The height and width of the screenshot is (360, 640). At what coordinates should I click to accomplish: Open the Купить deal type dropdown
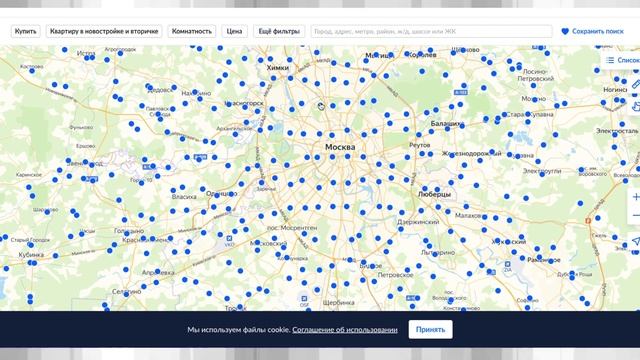25,31
